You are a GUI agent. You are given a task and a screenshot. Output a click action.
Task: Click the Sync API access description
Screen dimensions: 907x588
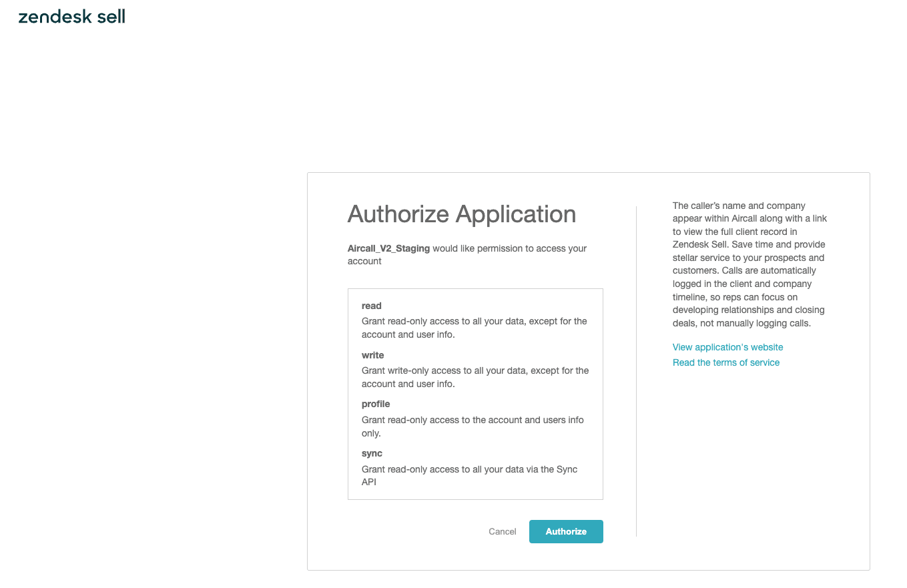(x=469, y=475)
